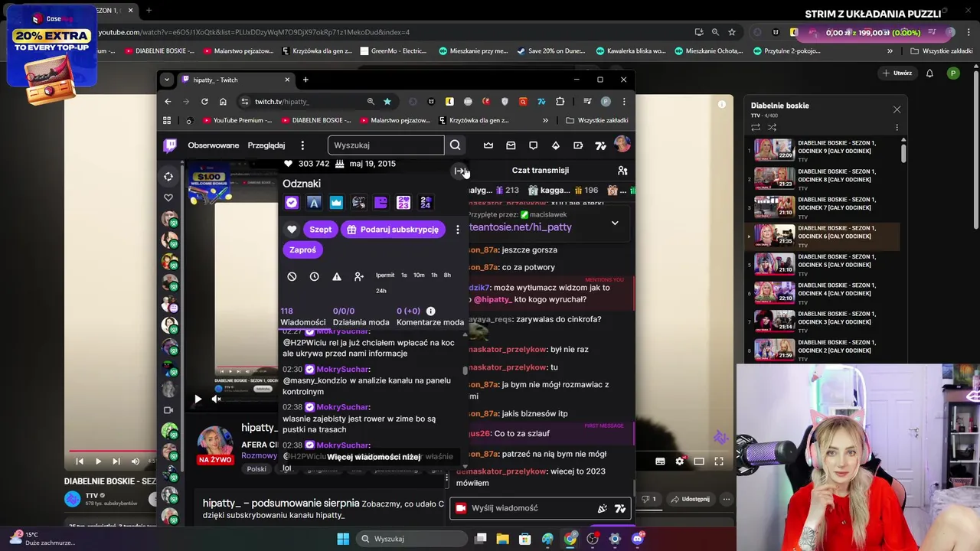Viewport: 980px width, 551px height.
Task: Click the warn triangle icon in user card
Action: (336, 276)
